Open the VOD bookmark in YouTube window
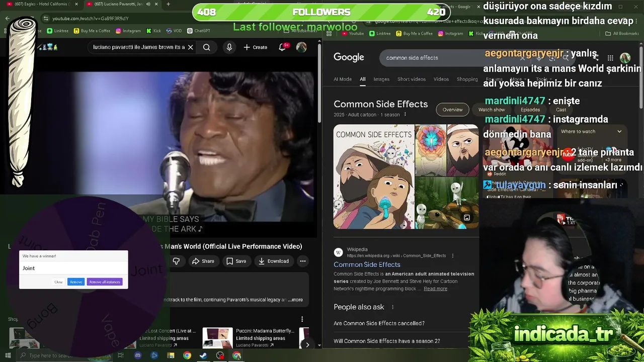Image resolution: width=644 pixels, height=362 pixels. 174,31
